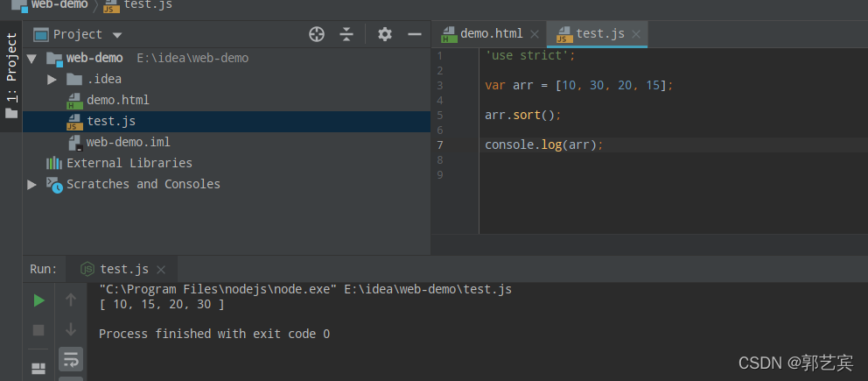
Task: Close the test.js editor tab
Action: (636, 34)
